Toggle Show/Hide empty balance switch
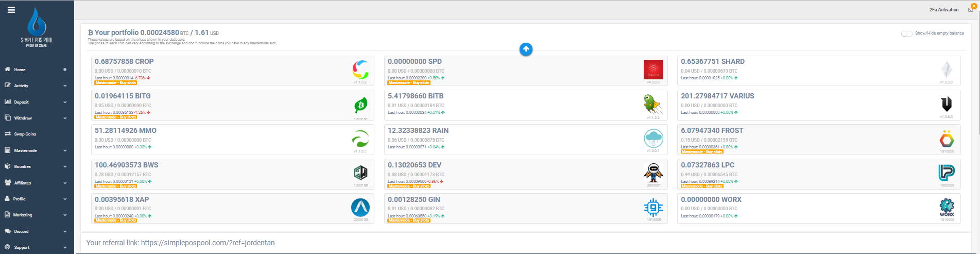980x254 pixels. point(906,33)
